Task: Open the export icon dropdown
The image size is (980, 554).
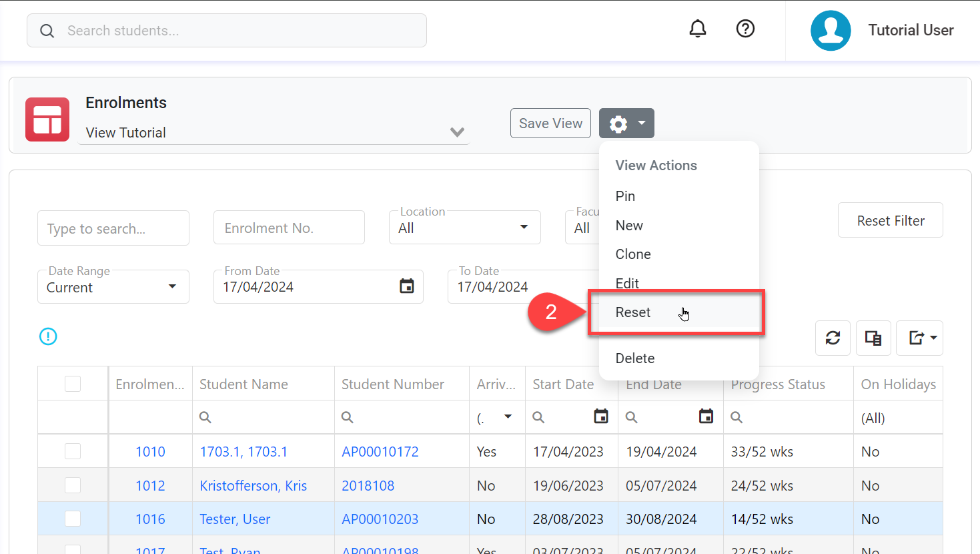Action: pos(919,338)
